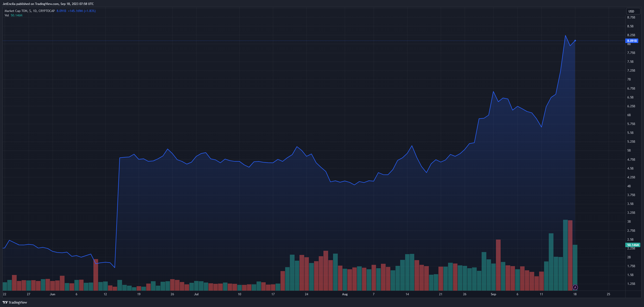Click the 4.75B price axis label

[631, 160]
